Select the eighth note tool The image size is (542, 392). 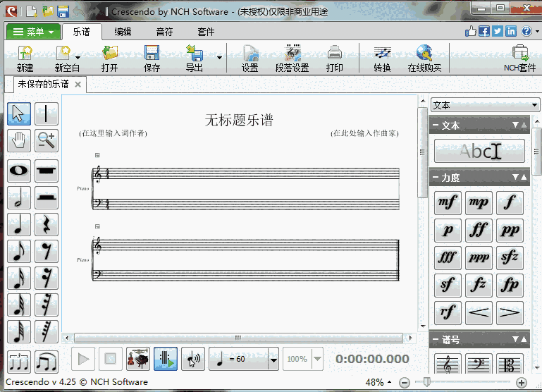(19, 251)
